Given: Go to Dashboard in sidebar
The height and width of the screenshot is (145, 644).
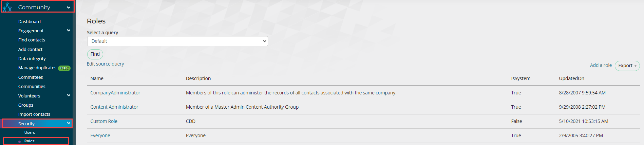Looking at the screenshot, I should click(30, 21).
